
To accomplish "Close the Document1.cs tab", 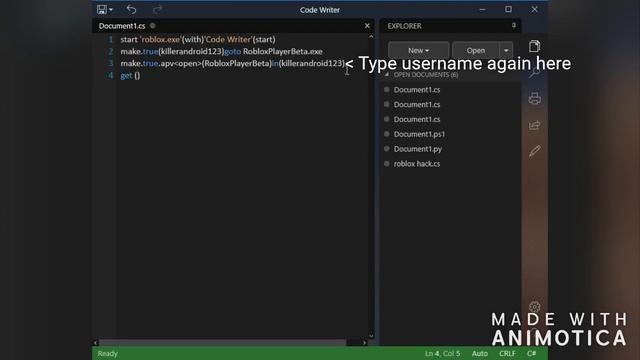I will tap(367, 26).
